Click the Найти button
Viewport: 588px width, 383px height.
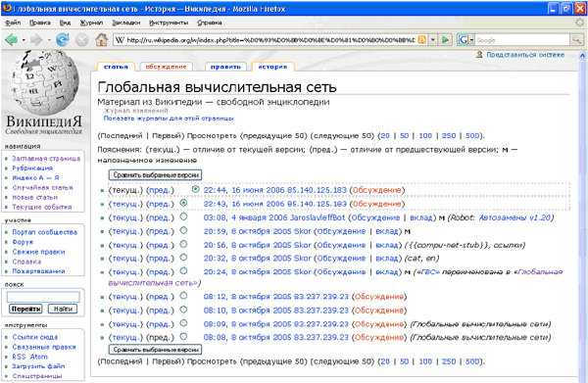pyautogui.click(x=63, y=309)
